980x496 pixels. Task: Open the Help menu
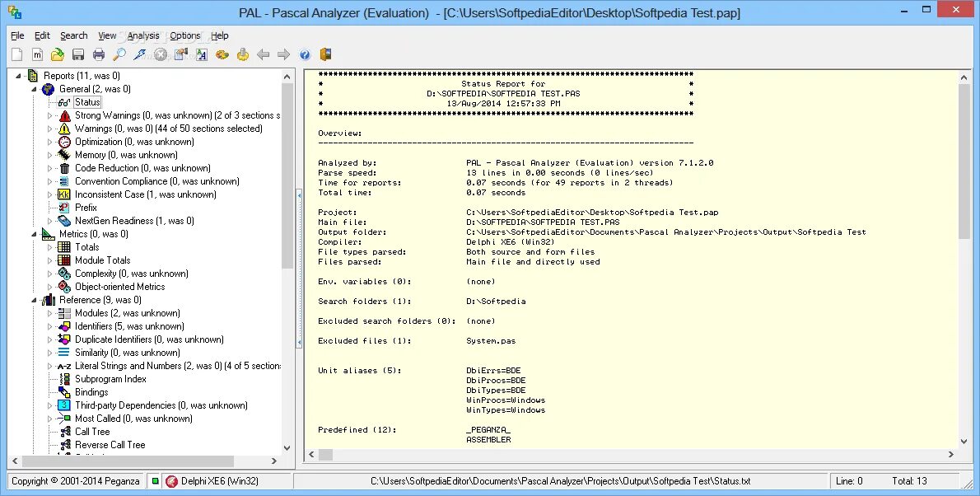point(219,35)
